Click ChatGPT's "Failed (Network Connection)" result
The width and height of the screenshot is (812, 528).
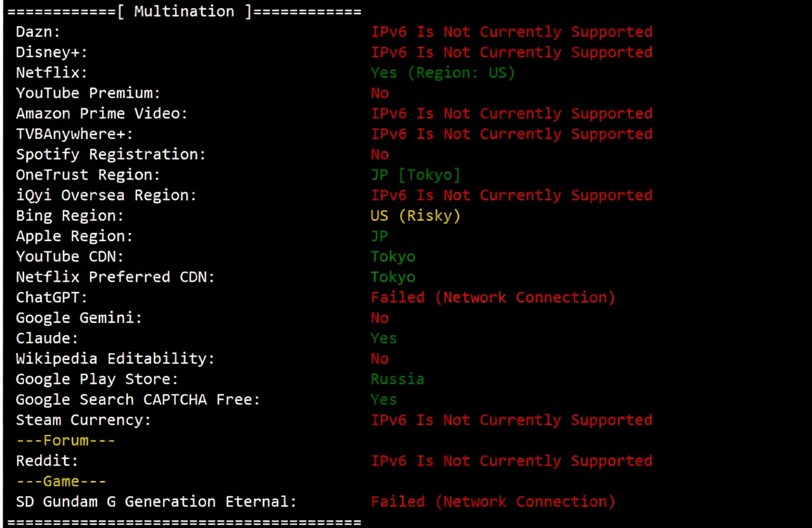click(x=494, y=297)
